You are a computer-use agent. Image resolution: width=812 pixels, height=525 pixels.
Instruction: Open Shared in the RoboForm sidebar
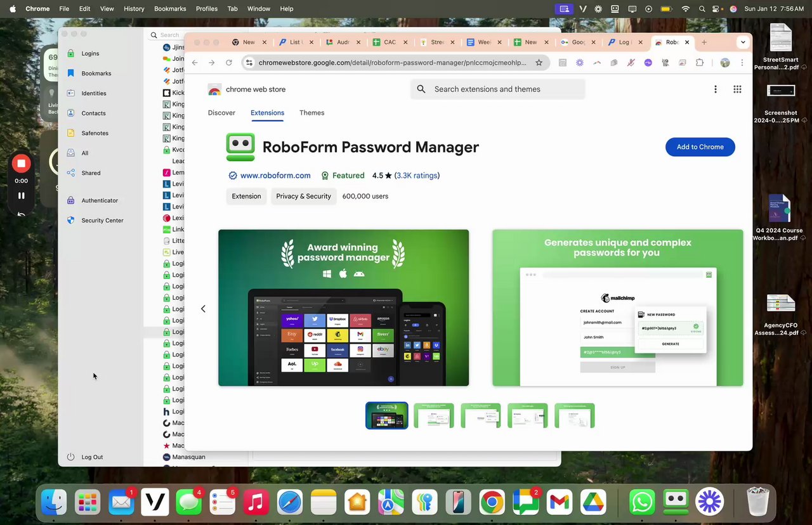tap(83, 172)
